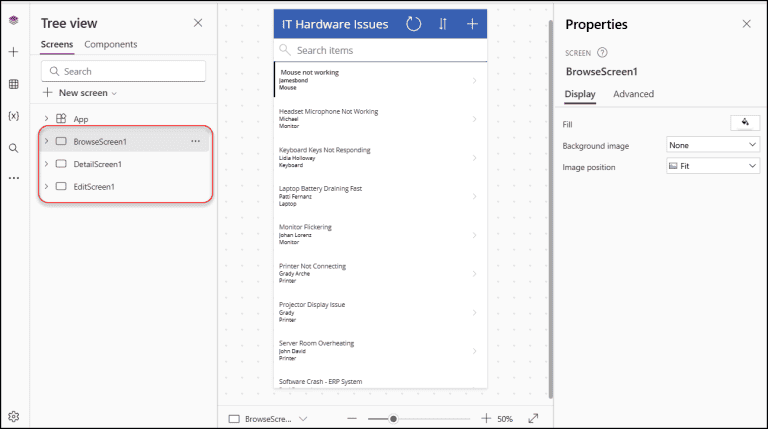Click the Search items box in app
The image size is (768, 429).
pos(381,50)
